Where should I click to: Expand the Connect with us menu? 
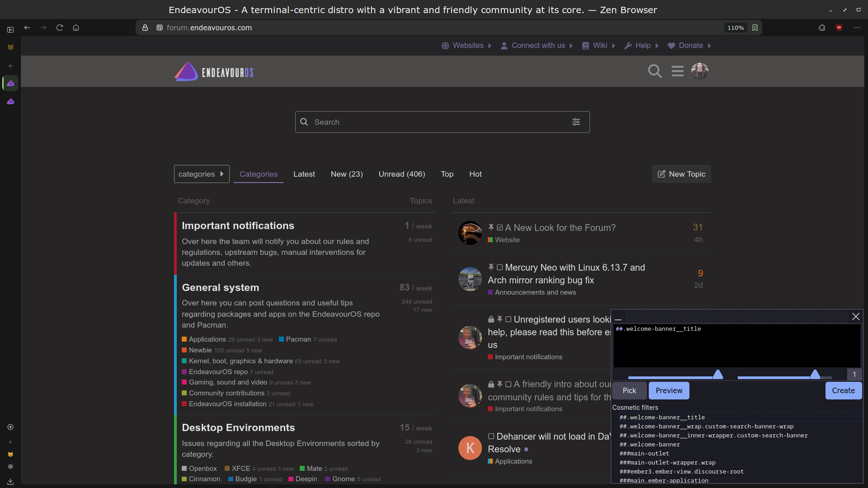[537, 46]
